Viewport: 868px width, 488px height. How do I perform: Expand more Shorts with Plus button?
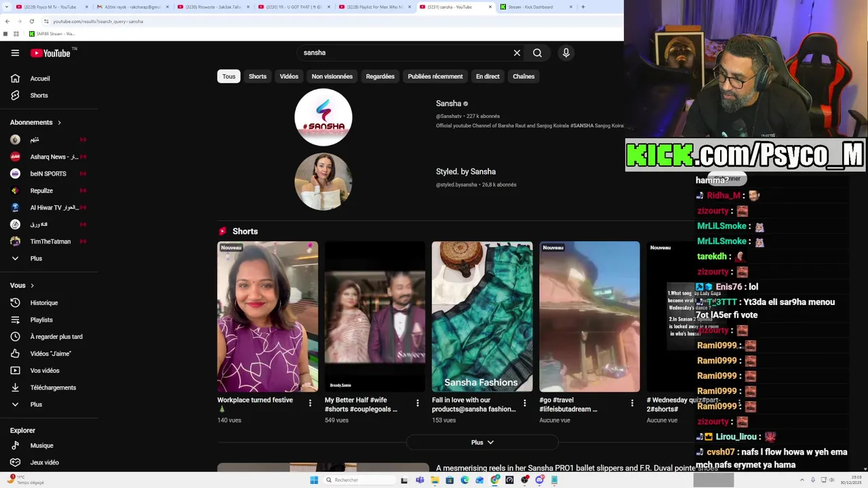pyautogui.click(x=482, y=443)
